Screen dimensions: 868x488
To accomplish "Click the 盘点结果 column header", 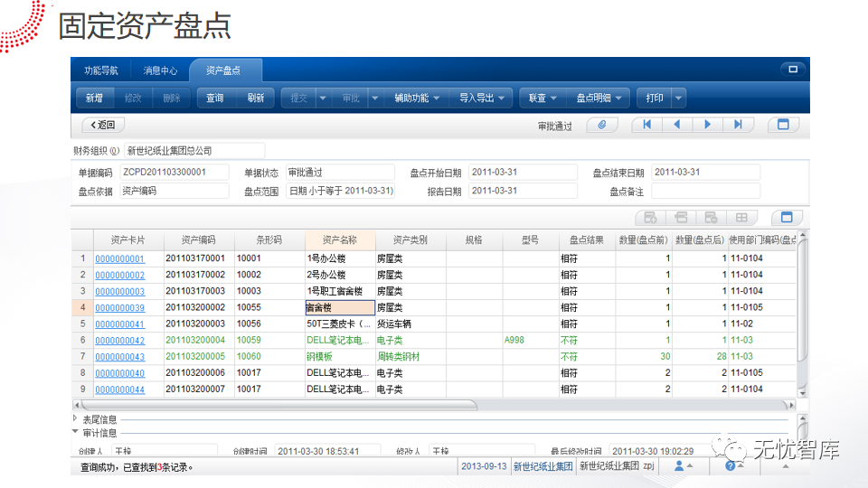I will [587, 239].
